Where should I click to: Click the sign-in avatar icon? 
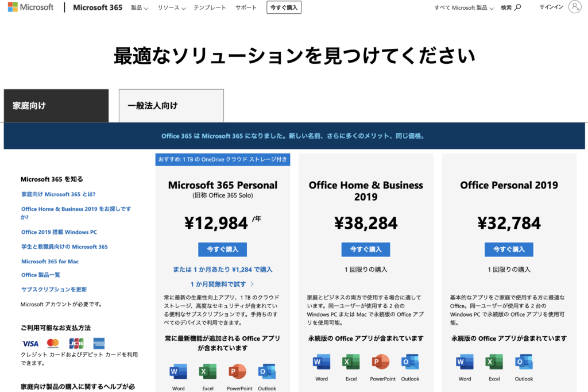point(574,7)
